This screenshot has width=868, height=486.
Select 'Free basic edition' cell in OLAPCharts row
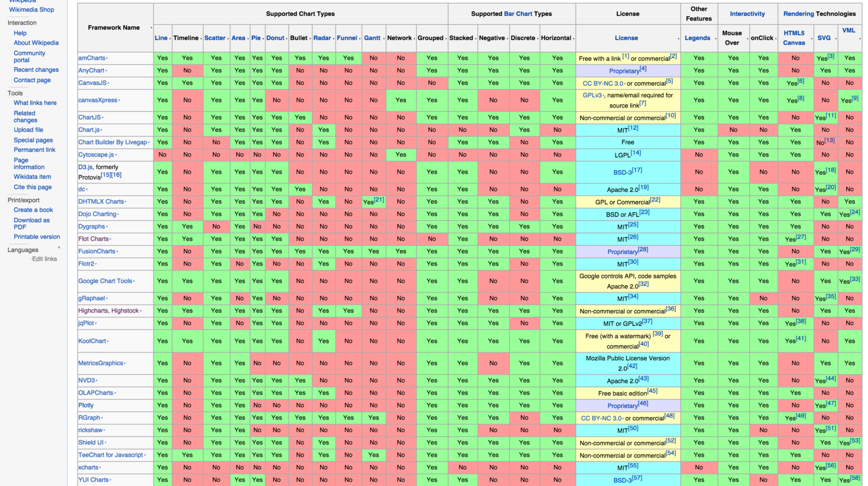628,393
